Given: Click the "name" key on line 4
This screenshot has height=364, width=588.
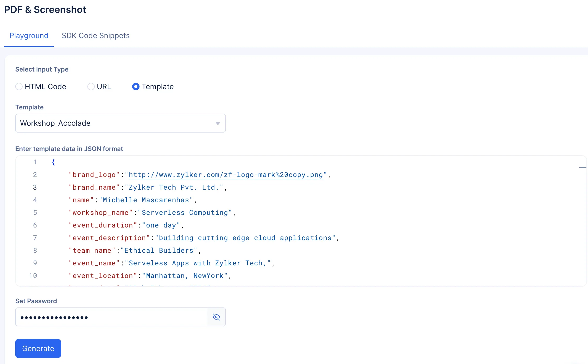Looking at the screenshot, I should point(81,200).
